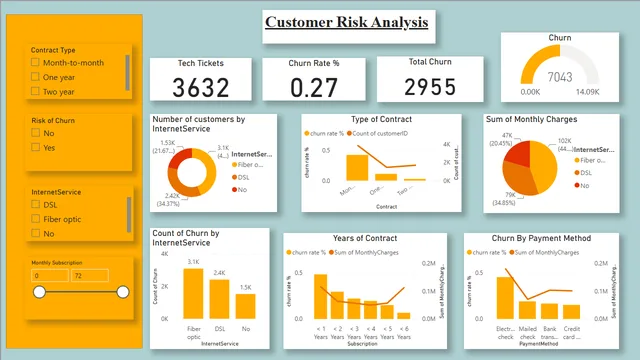Check the Month-to-month contract filter
Viewport: 640px width, 360px height.
click(x=35, y=62)
